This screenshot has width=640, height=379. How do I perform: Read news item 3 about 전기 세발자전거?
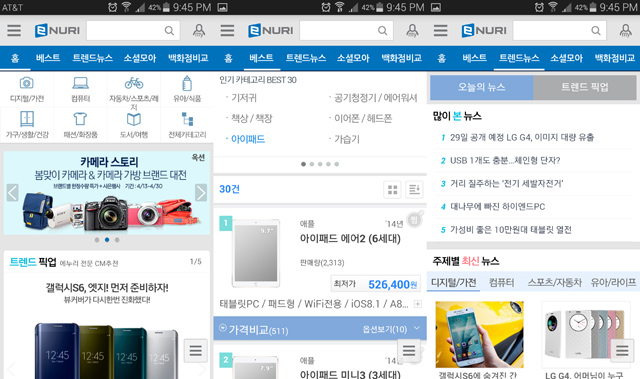pyautogui.click(x=507, y=184)
